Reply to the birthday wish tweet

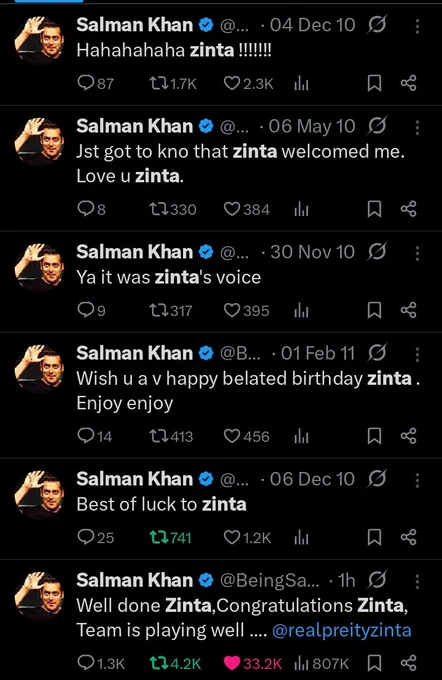click(94, 436)
